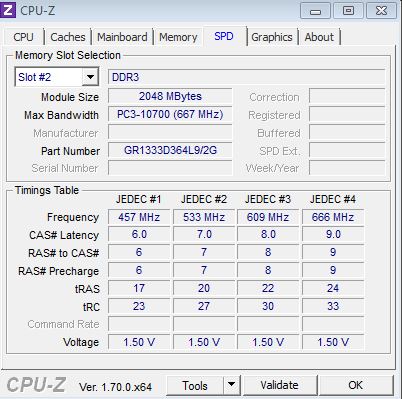Click the JEDEC #2 column header
402x399 pixels.
click(204, 199)
